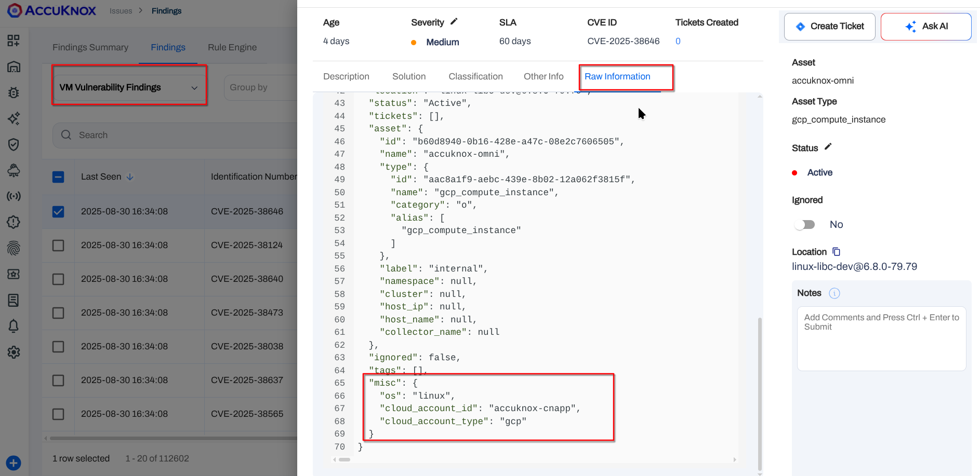980x476 pixels.
Task: Click the Create Ticket button
Action: [829, 26]
